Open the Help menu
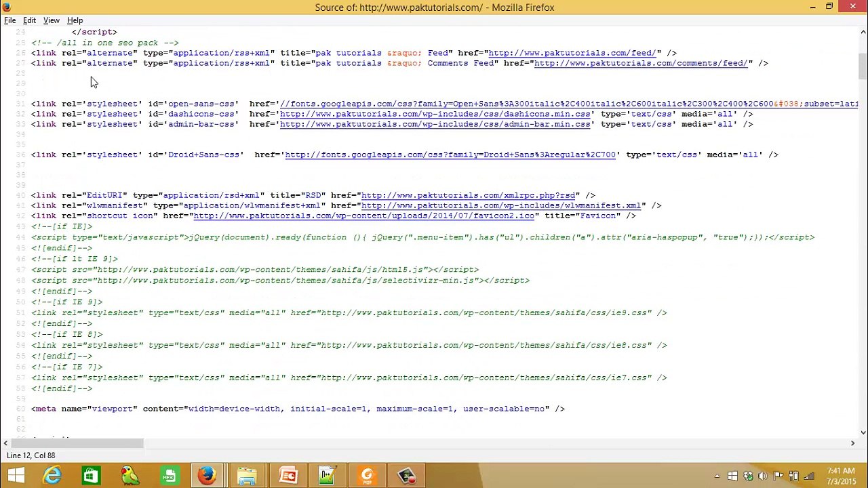The width and height of the screenshot is (868, 488). (75, 20)
